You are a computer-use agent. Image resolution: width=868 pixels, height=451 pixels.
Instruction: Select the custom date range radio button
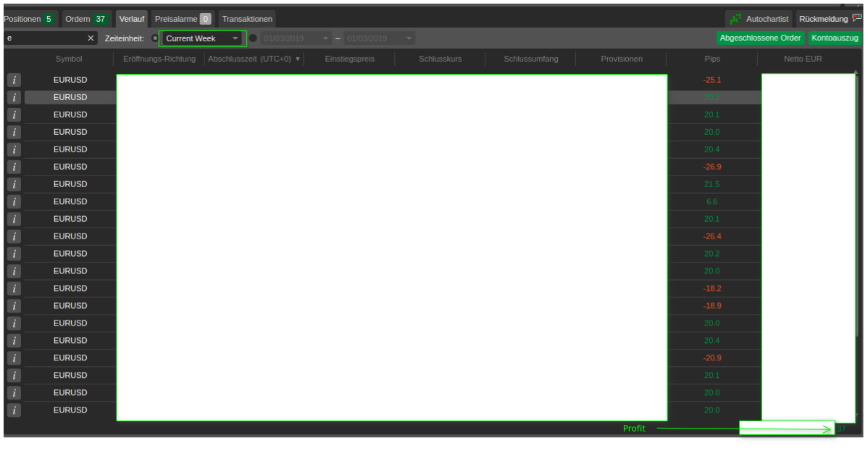[x=253, y=38]
